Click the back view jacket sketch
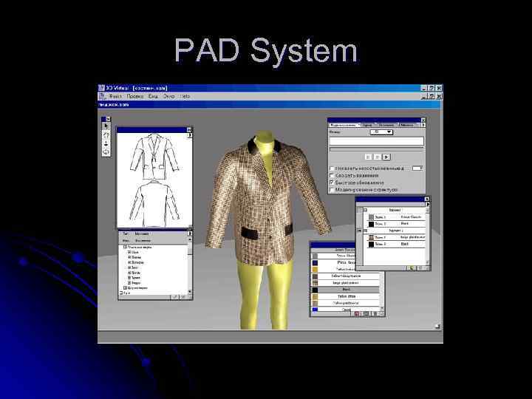This screenshot has width=532, height=399. pyautogui.click(x=154, y=204)
